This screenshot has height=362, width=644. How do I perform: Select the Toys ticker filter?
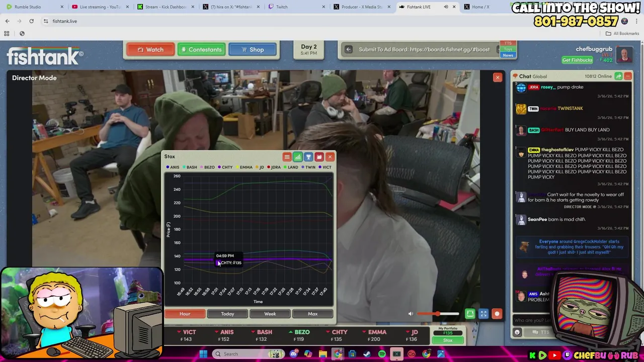[508, 49]
